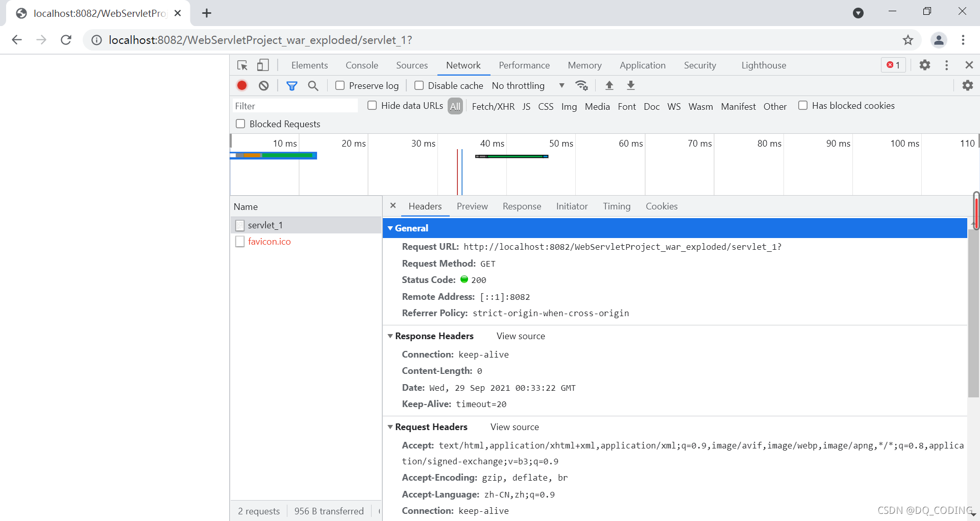
Task: Open the Performance panel
Action: (x=524, y=65)
